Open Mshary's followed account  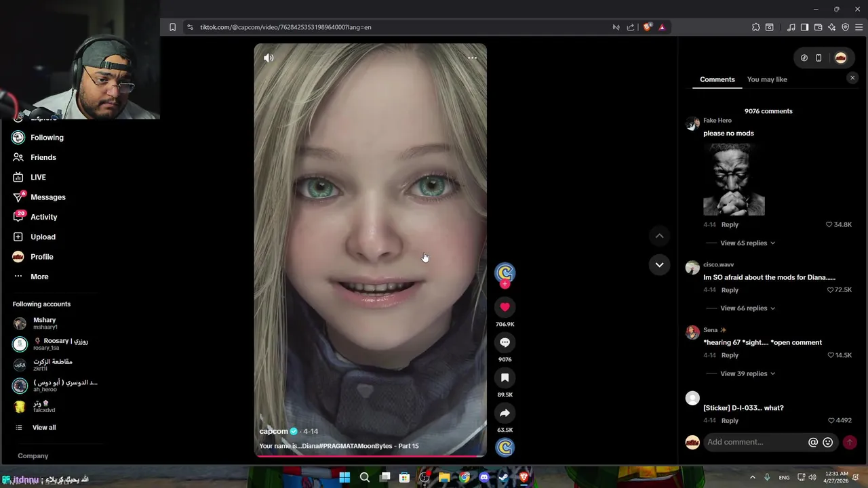click(45, 323)
